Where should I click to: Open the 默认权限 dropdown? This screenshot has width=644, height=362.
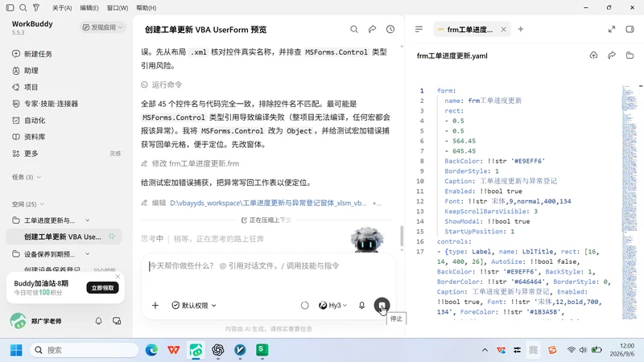pos(194,306)
